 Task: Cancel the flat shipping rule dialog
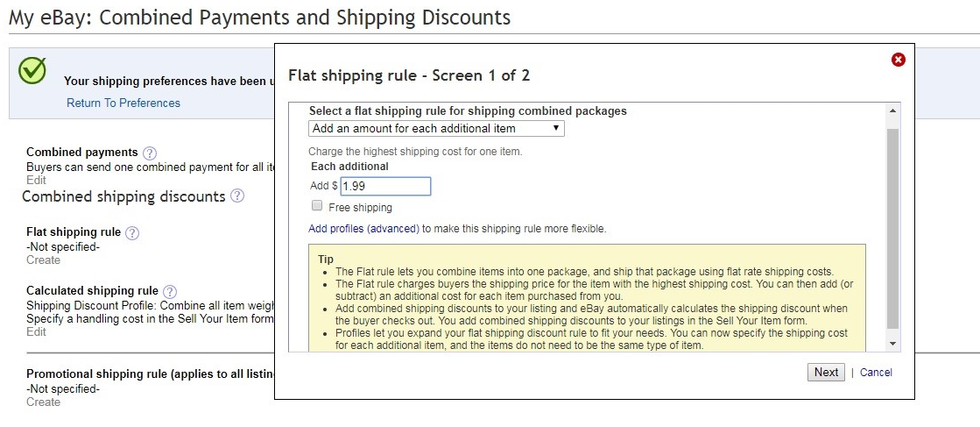pyautogui.click(x=876, y=373)
